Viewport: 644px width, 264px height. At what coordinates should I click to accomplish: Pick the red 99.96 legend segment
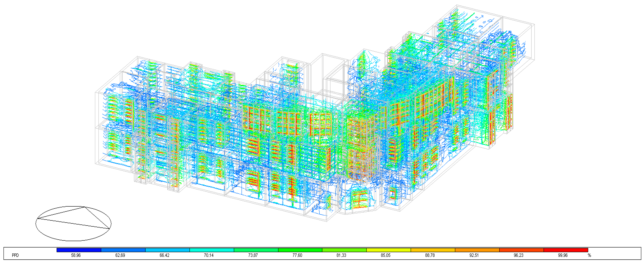tap(565, 250)
